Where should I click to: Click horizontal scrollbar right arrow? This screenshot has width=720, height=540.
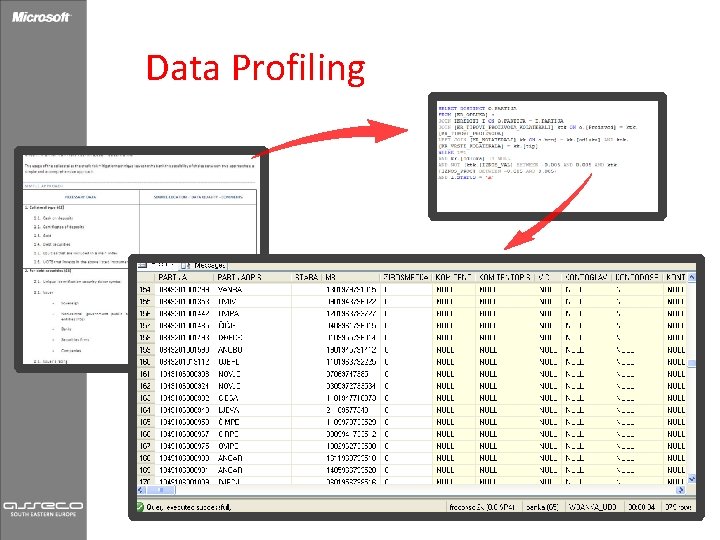pos(681,490)
